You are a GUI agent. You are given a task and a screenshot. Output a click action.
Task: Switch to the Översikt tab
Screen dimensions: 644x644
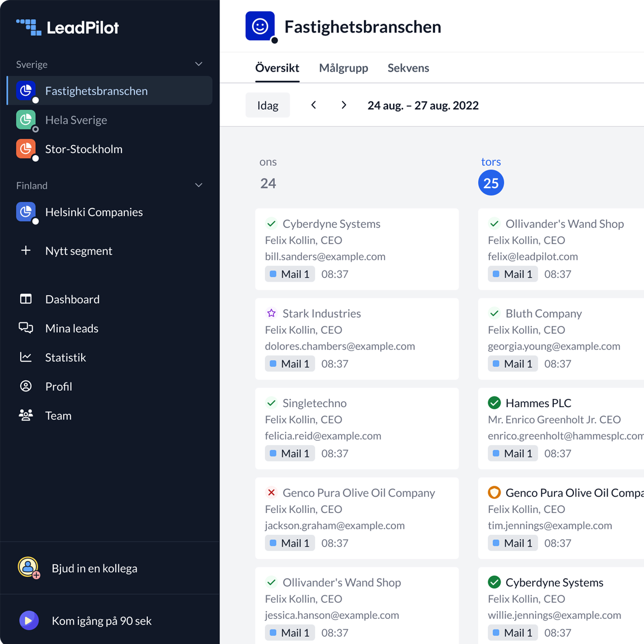277,68
